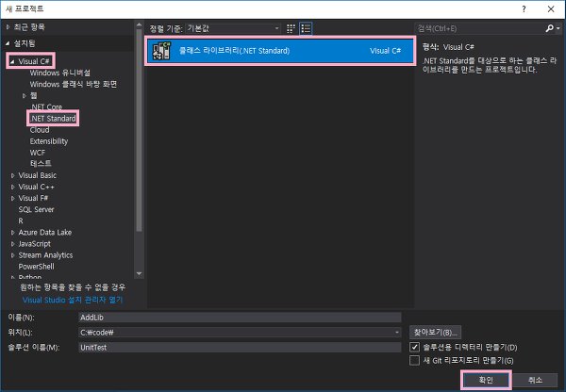Select the PowerShell category
This screenshot has height=392, width=566.
point(36,267)
